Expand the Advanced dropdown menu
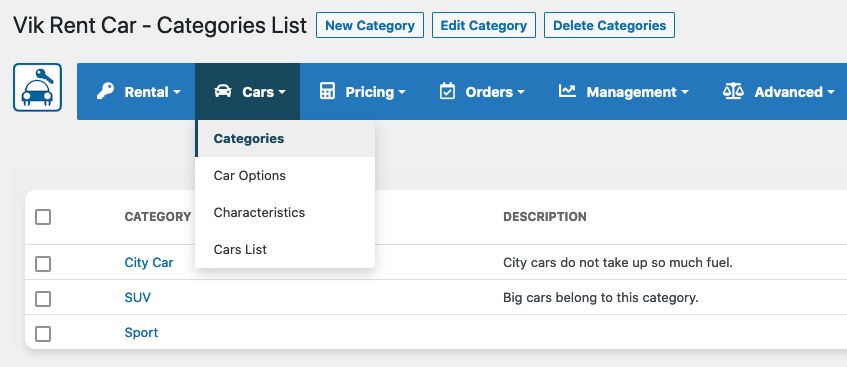Screen dimensions: 847x367 780,91
